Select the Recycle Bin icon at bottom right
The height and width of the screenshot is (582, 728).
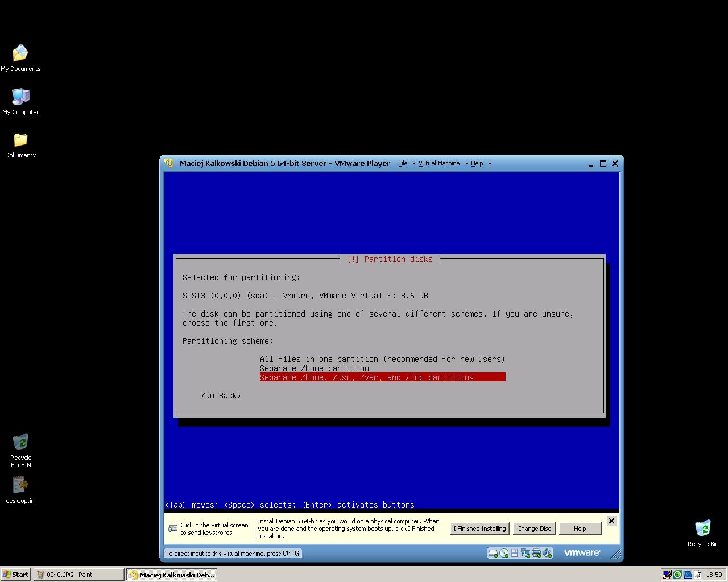coord(703,533)
